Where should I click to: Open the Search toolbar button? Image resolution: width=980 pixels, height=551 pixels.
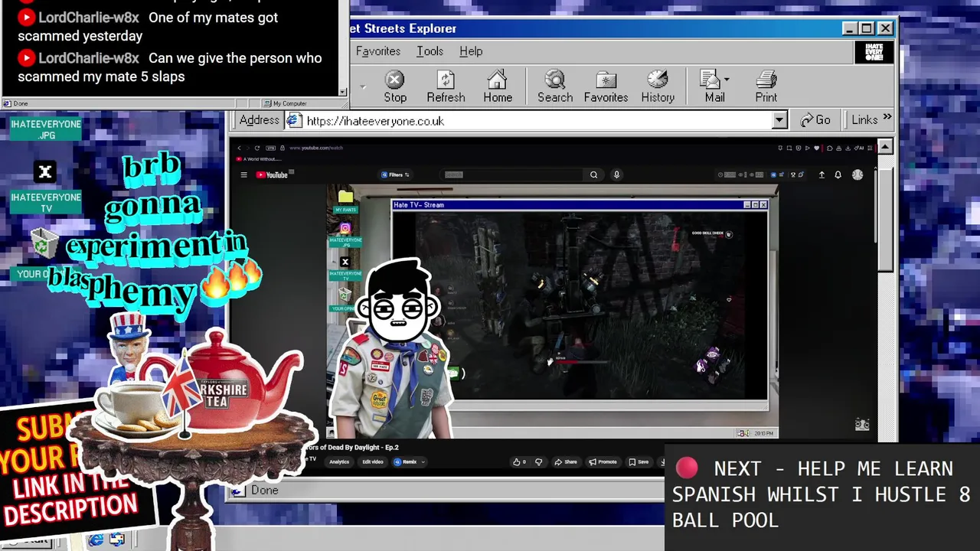555,86
